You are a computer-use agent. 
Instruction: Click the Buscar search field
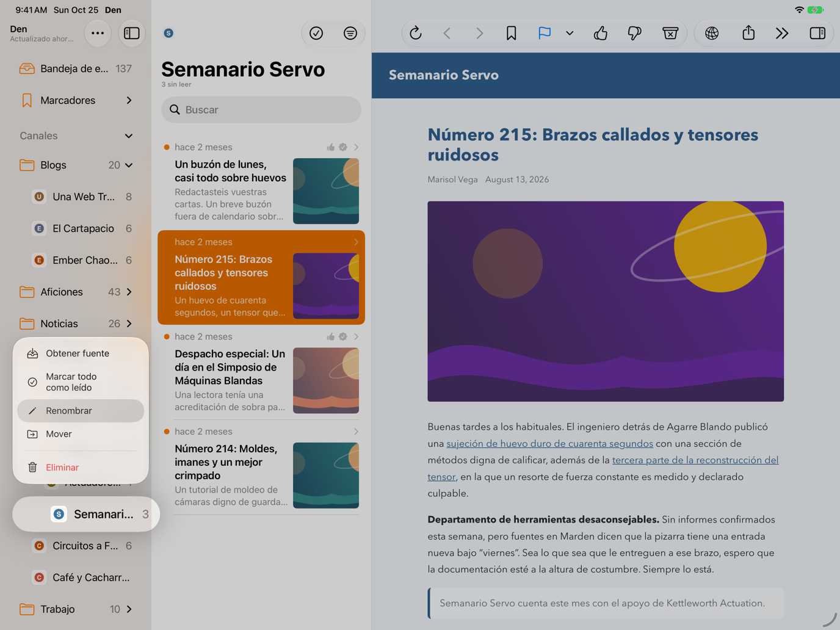pyautogui.click(x=261, y=110)
